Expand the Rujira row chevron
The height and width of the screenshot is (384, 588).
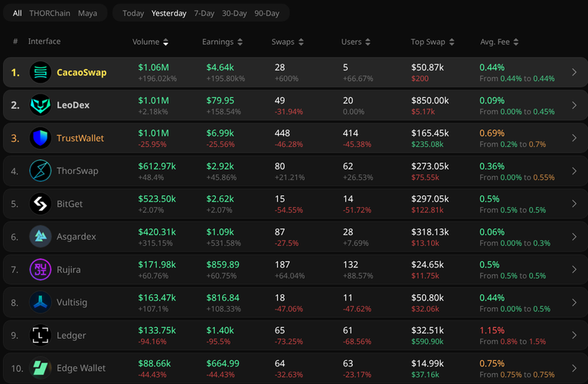coord(574,270)
